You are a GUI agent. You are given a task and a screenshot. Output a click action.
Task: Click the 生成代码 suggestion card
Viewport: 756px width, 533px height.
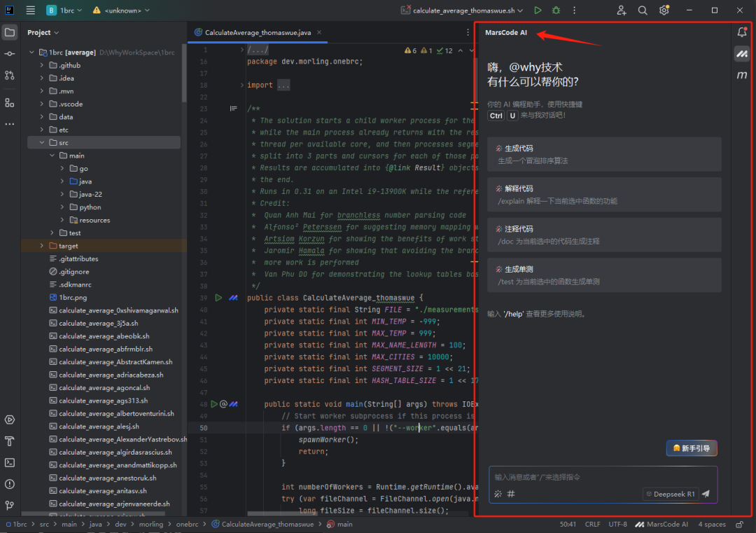(x=604, y=154)
